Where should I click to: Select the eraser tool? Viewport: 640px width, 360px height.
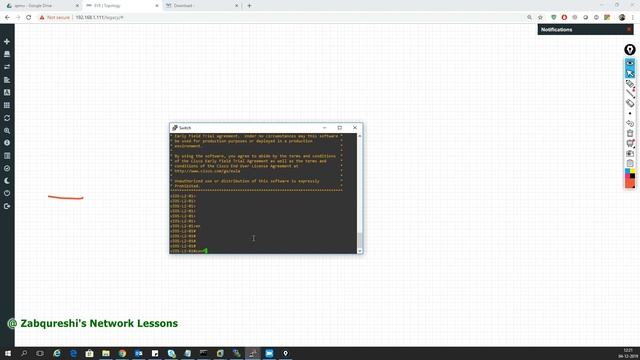(630, 104)
